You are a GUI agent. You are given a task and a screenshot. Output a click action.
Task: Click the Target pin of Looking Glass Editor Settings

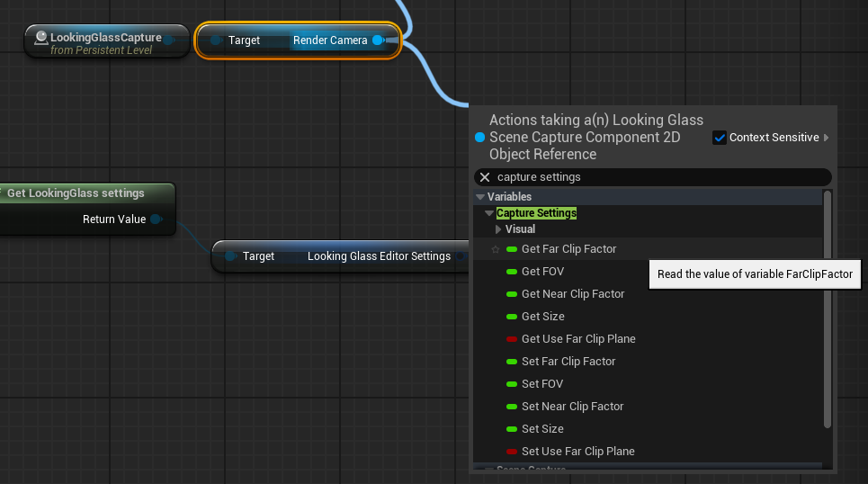tap(230, 256)
